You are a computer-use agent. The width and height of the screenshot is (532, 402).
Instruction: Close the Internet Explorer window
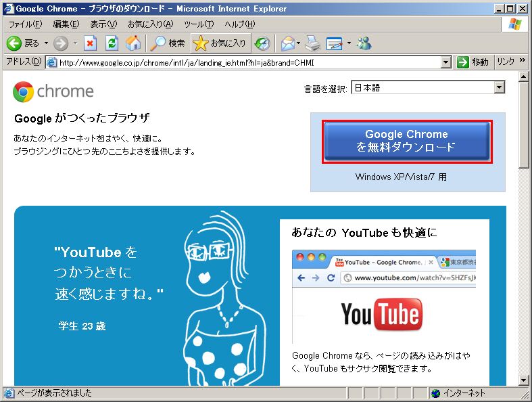click(x=522, y=9)
